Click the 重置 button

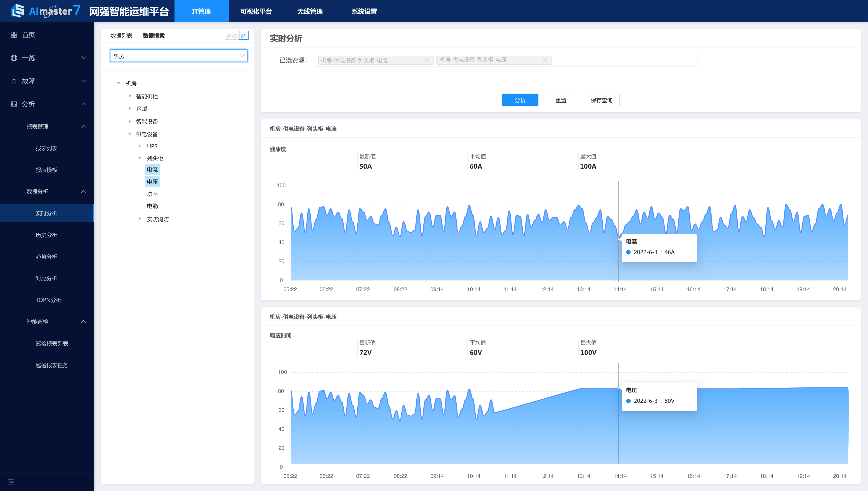point(561,100)
